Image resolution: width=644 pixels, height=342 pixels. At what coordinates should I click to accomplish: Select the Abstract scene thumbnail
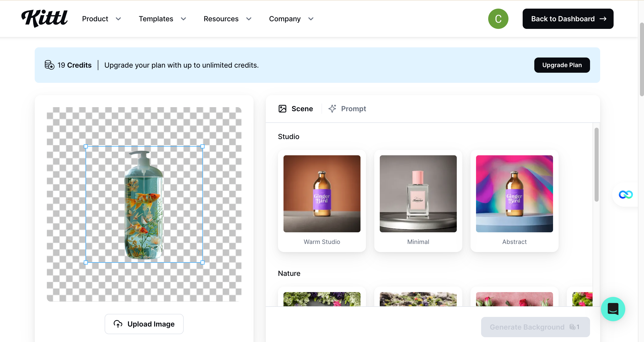click(514, 194)
